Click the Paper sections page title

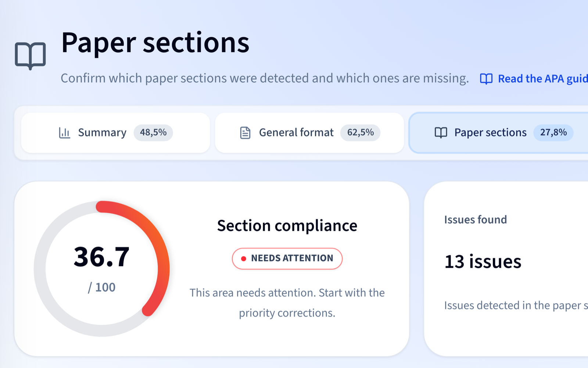point(155,43)
